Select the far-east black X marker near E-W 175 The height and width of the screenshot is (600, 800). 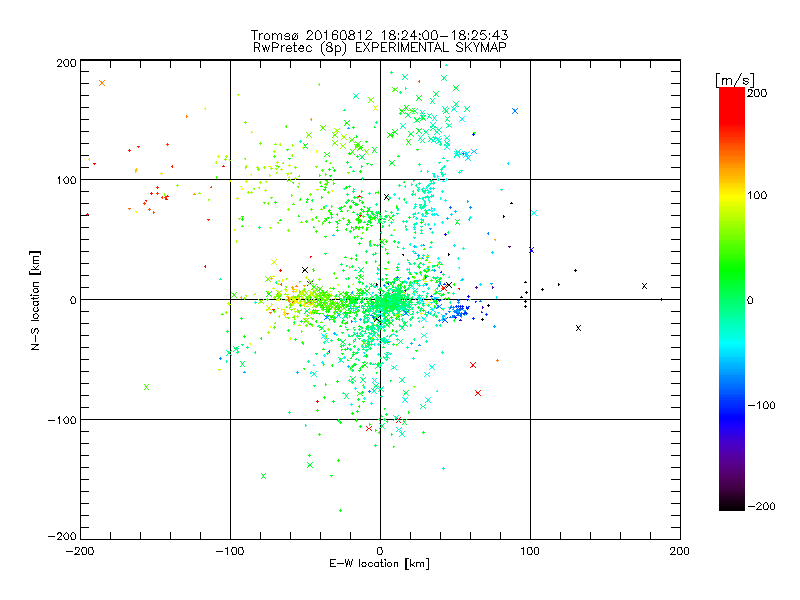644,286
